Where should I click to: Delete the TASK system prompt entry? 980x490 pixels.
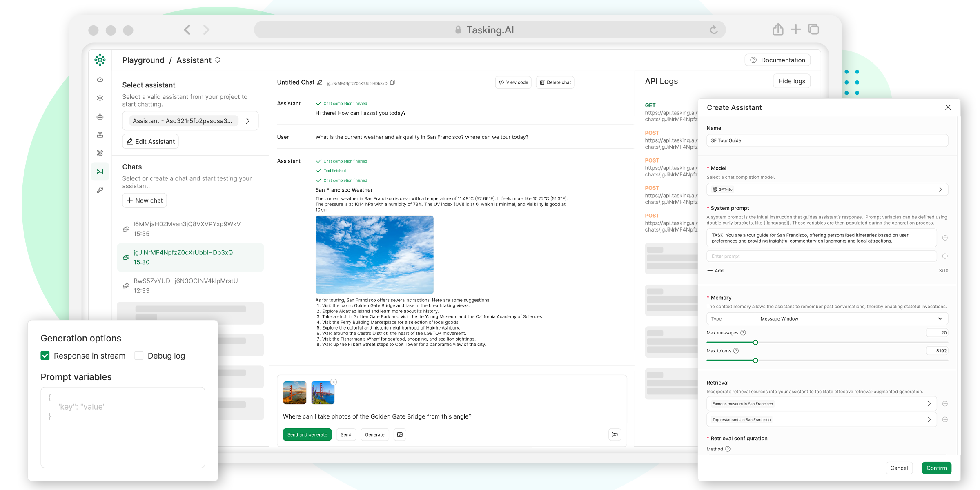point(945,238)
